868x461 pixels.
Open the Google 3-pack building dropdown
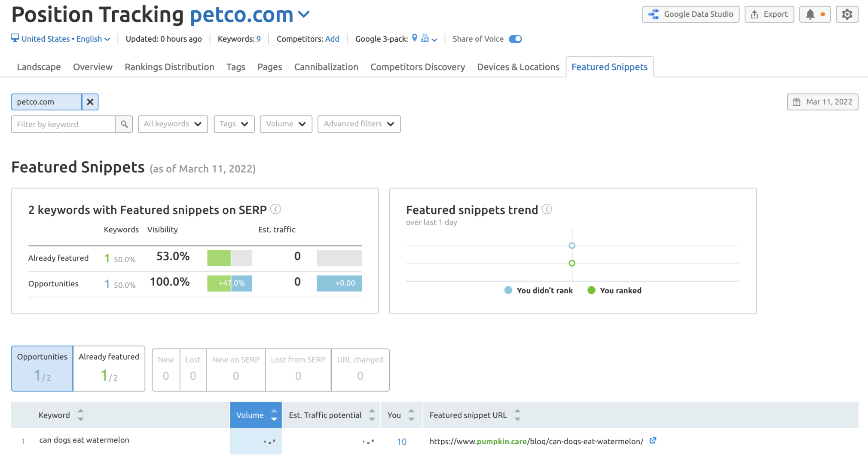click(x=429, y=39)
